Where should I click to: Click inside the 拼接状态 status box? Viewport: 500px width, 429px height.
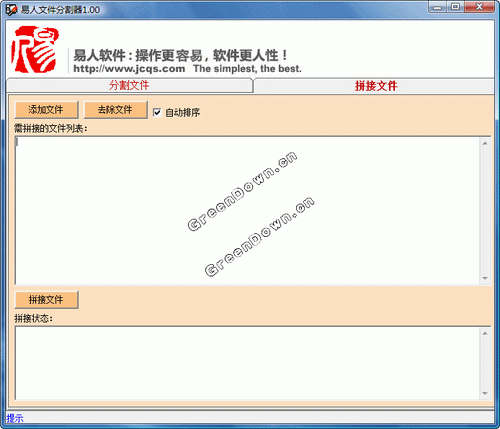(x=247, y=363)
